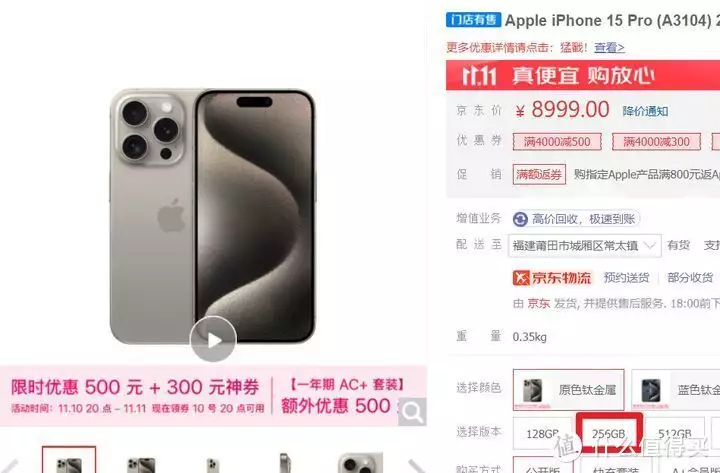Open the 查看 link for more discounts
This screenshot has width=720, height=473.
[x=609, y=47]
